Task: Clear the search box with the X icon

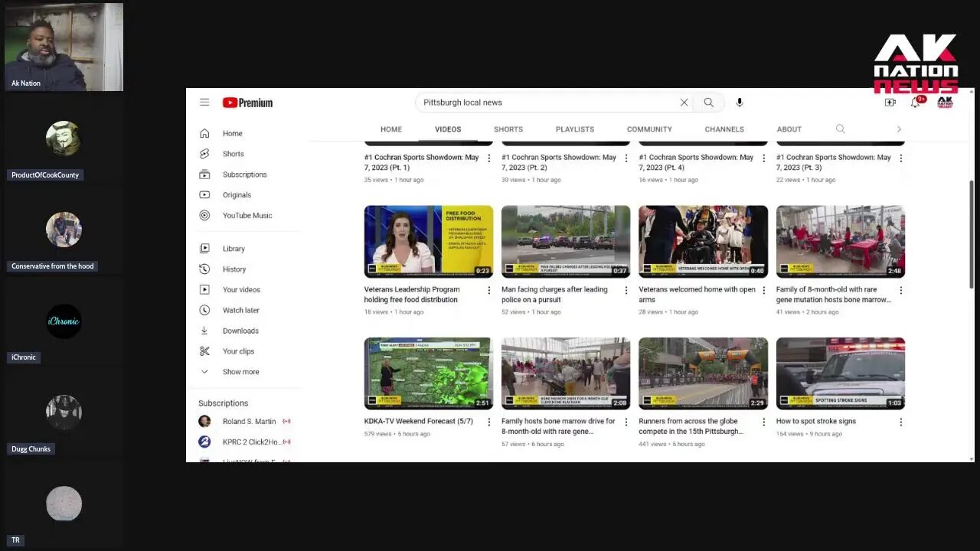Action: [684, 103]
